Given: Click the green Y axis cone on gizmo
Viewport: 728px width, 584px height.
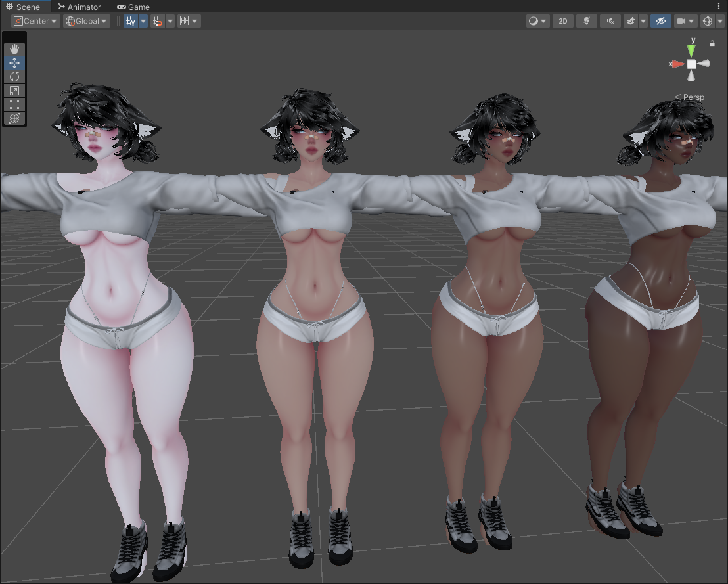Looking at the screenshot, I should 691,50.
